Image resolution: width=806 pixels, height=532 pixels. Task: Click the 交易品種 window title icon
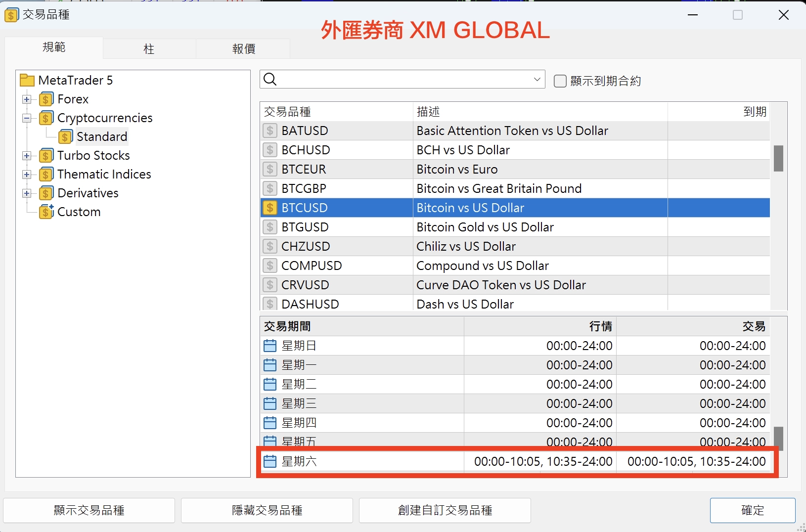pos(11,15)
